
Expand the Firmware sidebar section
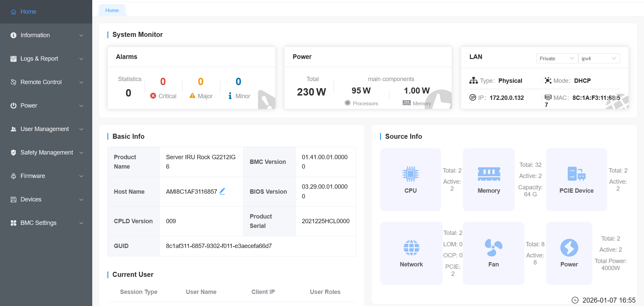[46, 176]
